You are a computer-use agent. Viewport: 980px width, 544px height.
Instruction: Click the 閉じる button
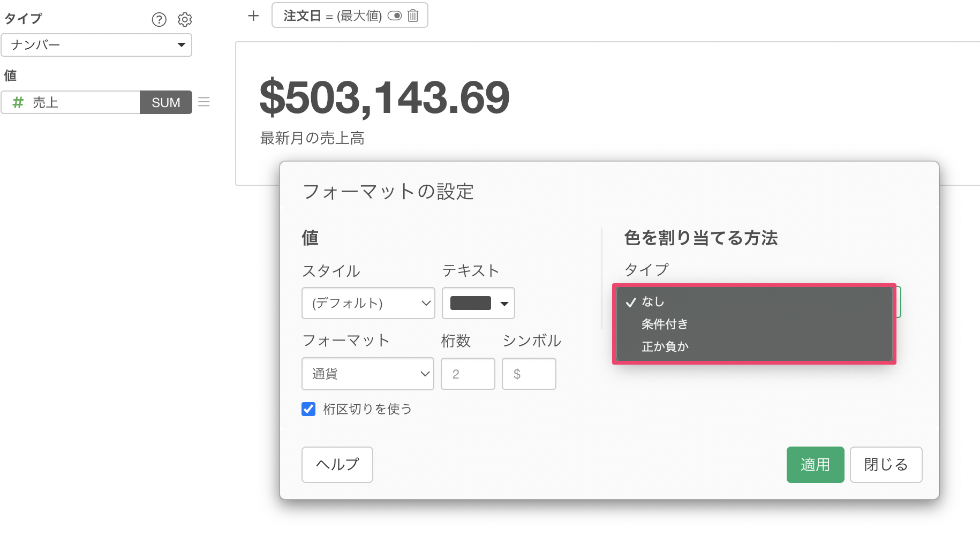886,465
